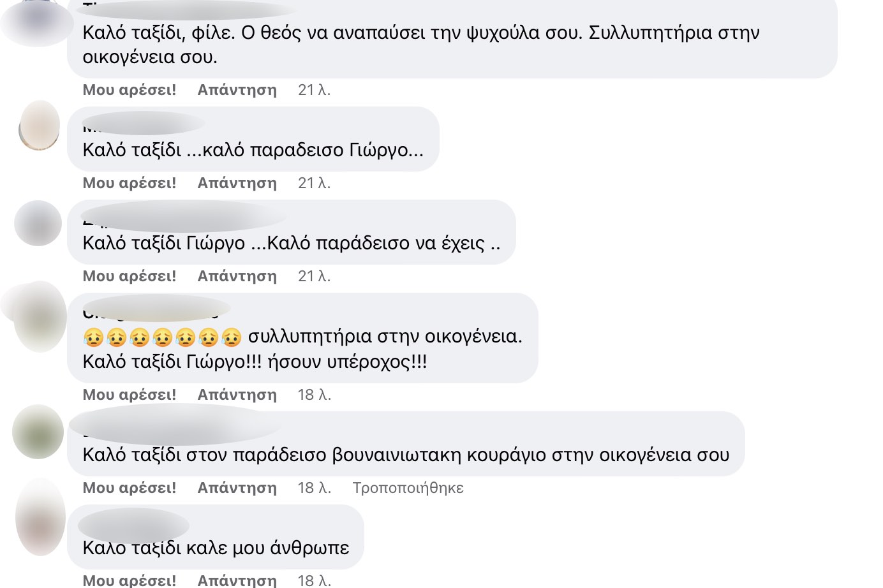Like "Καλο ταξίδι καλε μου άνθρωπε" comment
Viewport: 883px width, 588px height.
click(129, 580)
